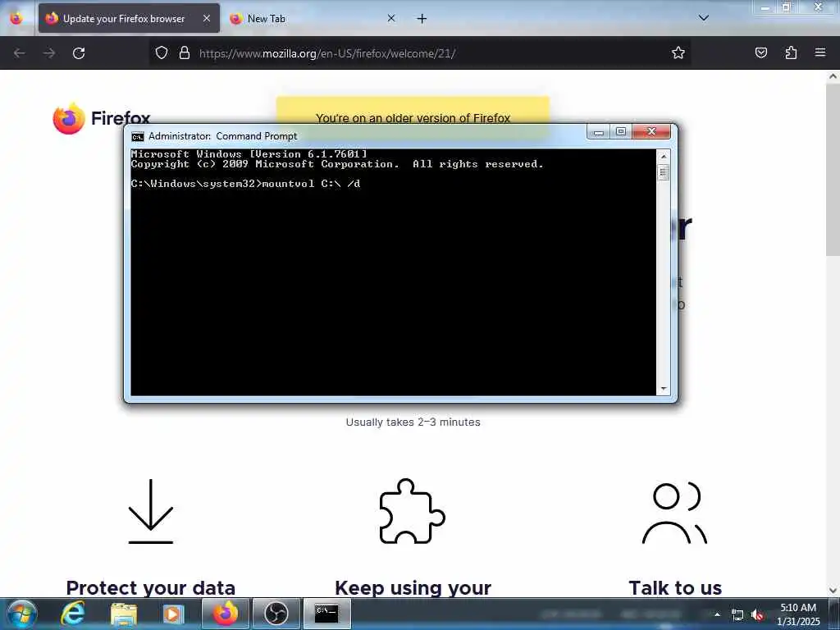Click Firefox icon left of tabs

click(16, 18)
